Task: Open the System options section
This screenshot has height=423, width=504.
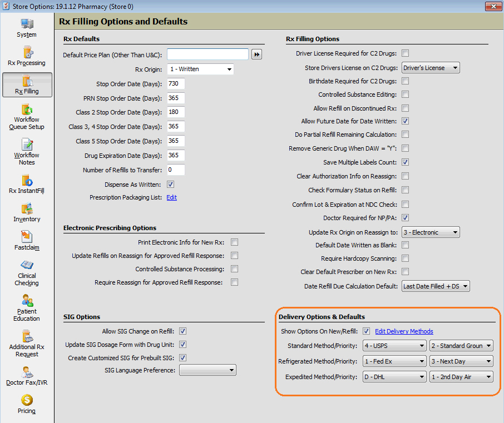Action: tap(27, 28)
